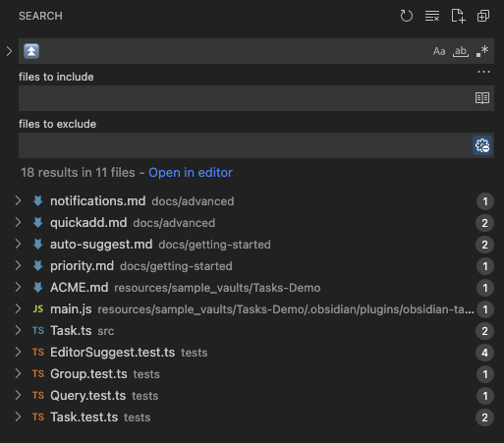This screenshot has height=443, width=504.
Task: Expand EditorSuggest.test.ts results
Action: tap(18, 352)
